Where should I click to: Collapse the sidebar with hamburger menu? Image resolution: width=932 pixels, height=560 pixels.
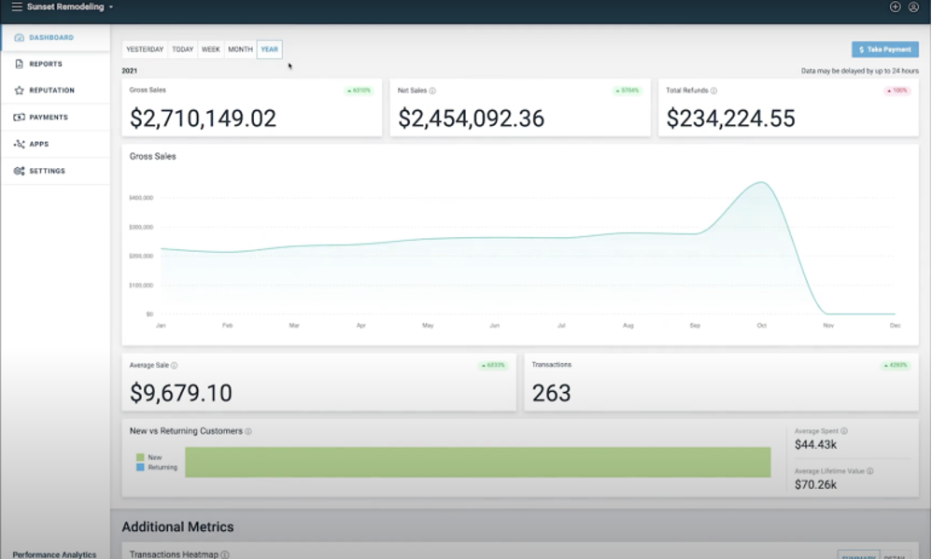coord(16,7)
